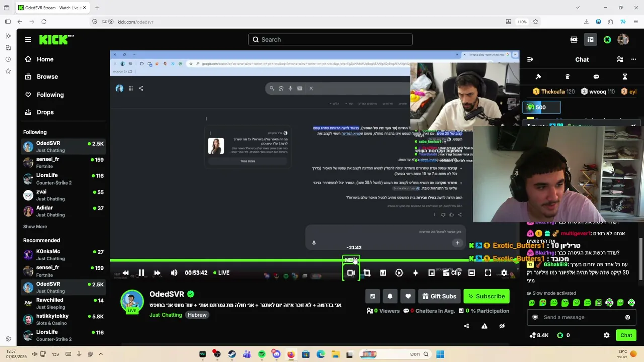644x362 pixels.
Task: Toggle slow mode hourglass icon
Action: coord(625,77)
